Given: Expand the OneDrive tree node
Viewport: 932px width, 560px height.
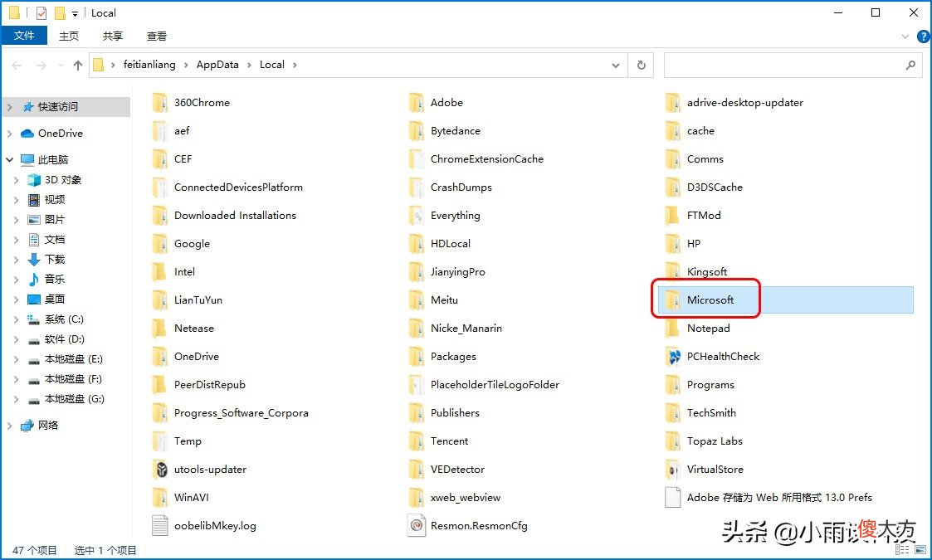Looking at the screenshot, I should tap(9, 134).
